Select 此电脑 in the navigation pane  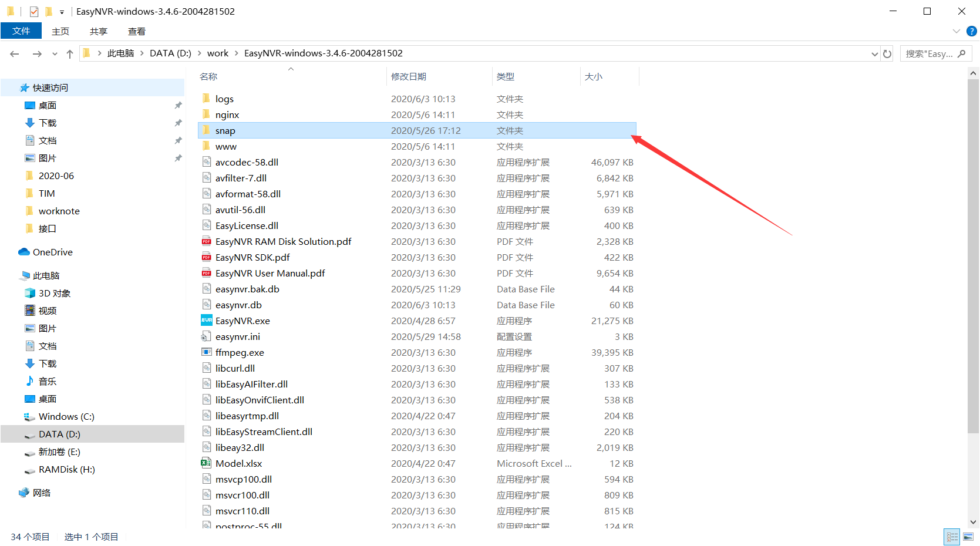tap(46, 275)
